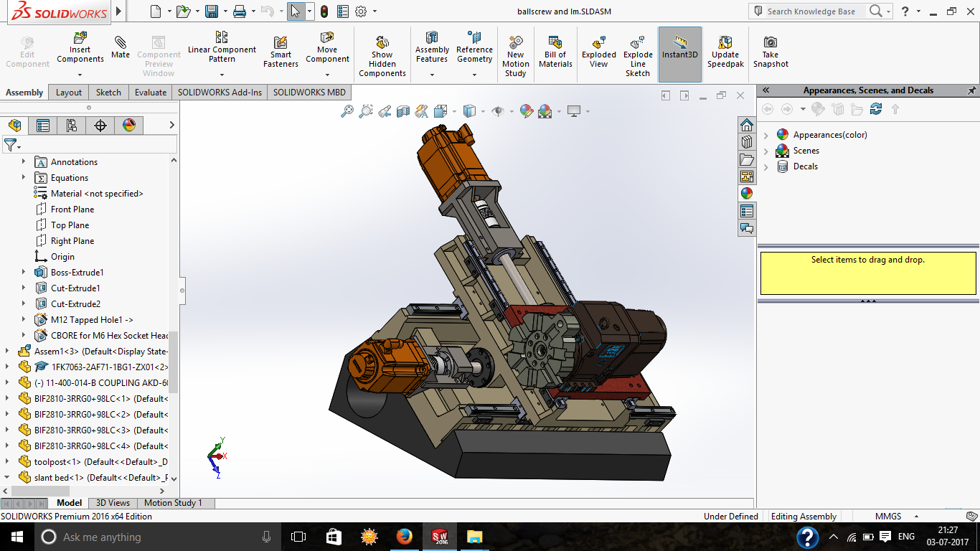Click the Zoom to Area icon
Screen dimensions: 980x551
366,111
